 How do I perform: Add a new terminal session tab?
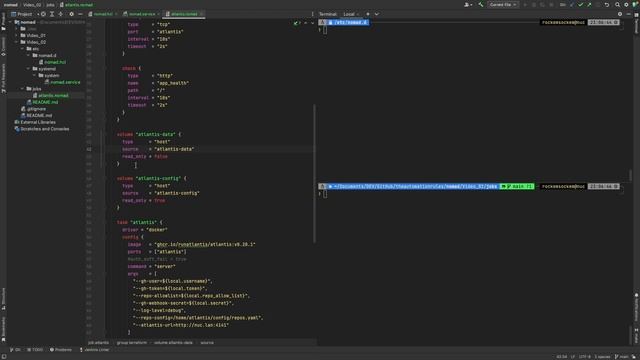(x=368, y=14)
